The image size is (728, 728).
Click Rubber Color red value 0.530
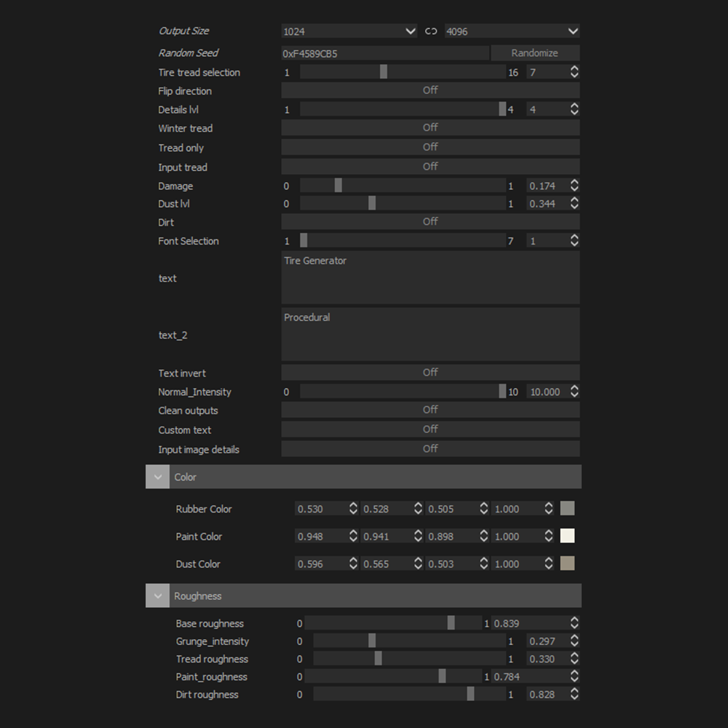[x=322, y=509]
